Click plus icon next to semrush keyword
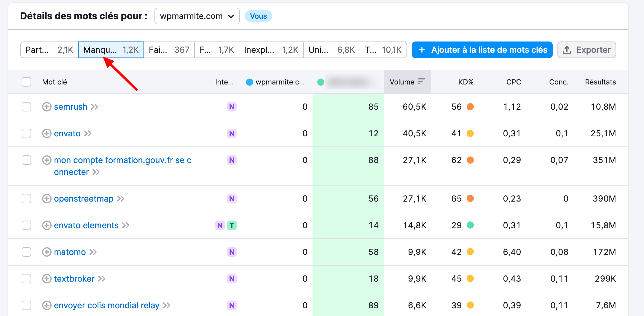Image resolution: width=644 pixels, height=316 pixels. [x=47, y=107]
